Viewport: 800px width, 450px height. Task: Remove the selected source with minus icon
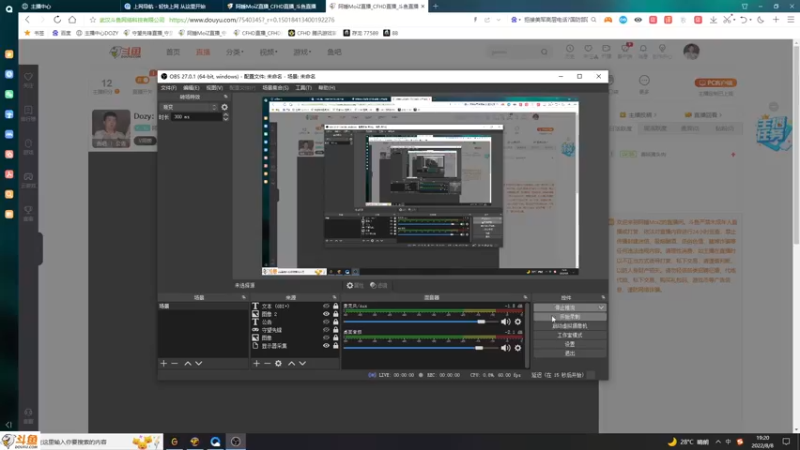pyautogui.click(x=267, y=363)
